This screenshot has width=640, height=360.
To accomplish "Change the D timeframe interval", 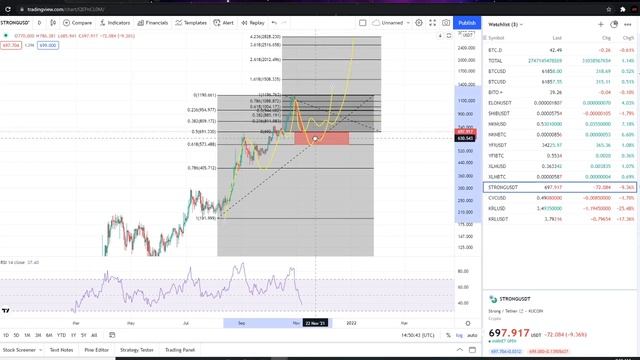I will click(39, 23).
